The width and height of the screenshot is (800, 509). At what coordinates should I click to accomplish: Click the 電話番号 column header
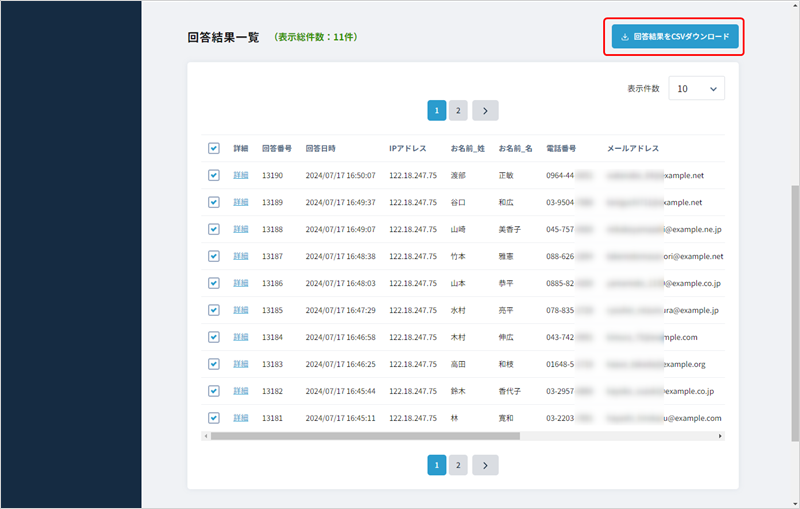coord(561,148)
